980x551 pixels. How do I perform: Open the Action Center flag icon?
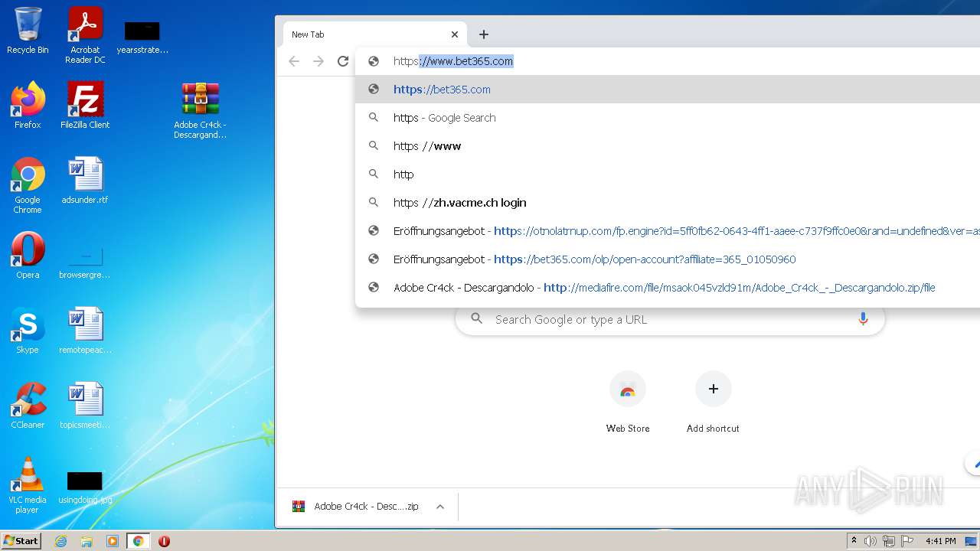[906, 541]
